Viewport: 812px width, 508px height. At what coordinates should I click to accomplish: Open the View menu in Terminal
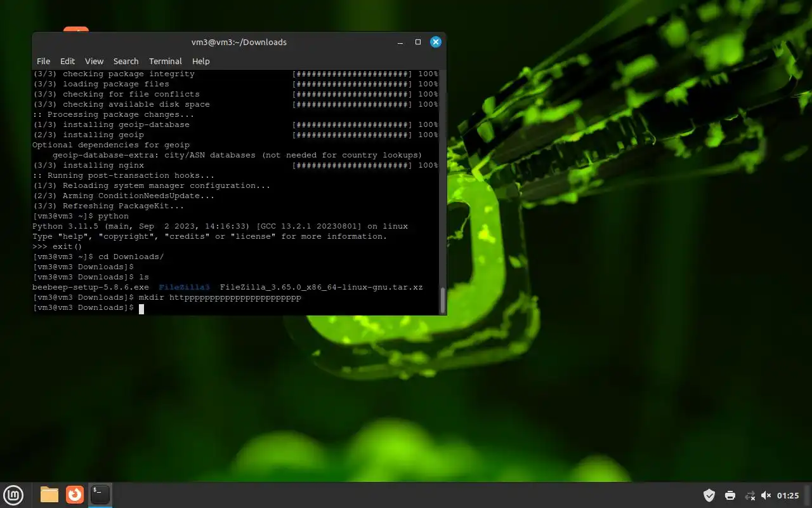[94, 61]
